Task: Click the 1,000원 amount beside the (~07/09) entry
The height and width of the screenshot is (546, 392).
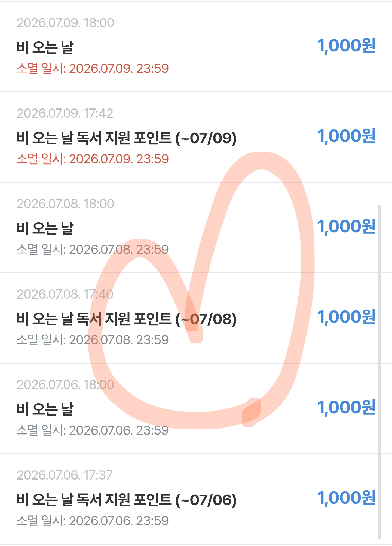Action: (346, 136)
